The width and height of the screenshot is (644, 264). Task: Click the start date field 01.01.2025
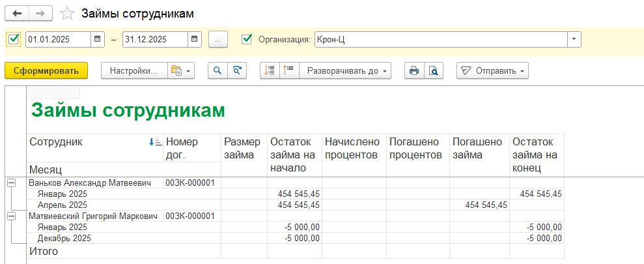coord(59,40)
